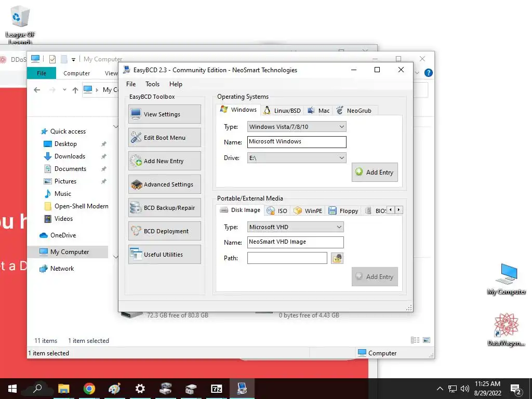Viewport: 532px width, 399px height.
Task: Select My Computer desktop shortcut
Action: [x=506, y=279]
